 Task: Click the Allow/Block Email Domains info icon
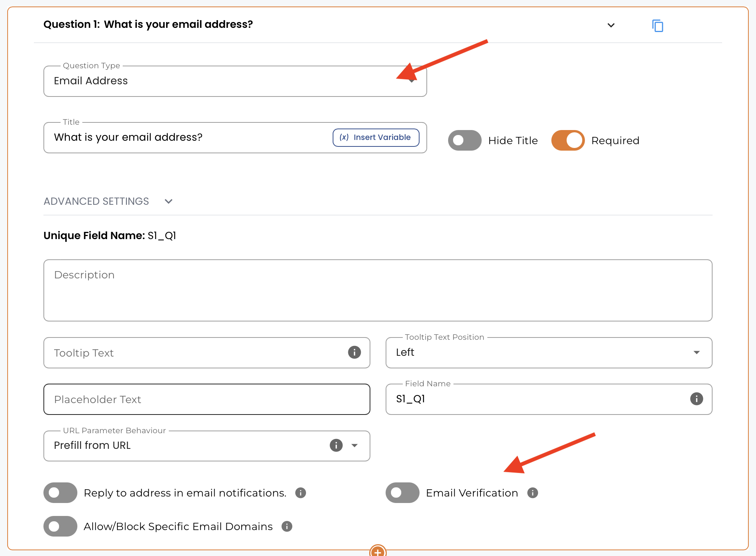pyautogui.click(x=287, y=527)
